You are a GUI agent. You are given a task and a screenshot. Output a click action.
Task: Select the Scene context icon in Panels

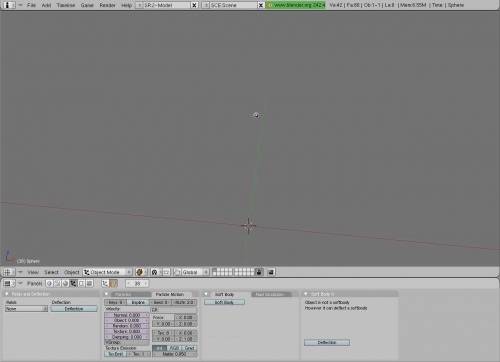click(x=89, y=284)
